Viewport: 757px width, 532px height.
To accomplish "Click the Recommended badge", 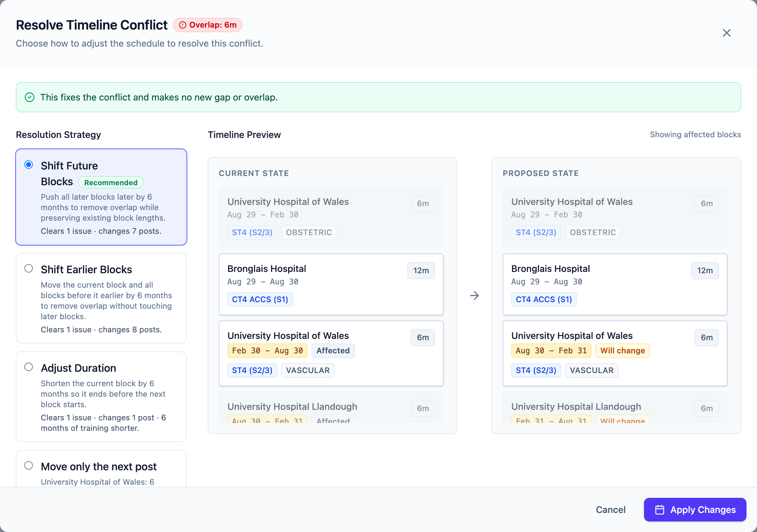I will click(111, 182).
